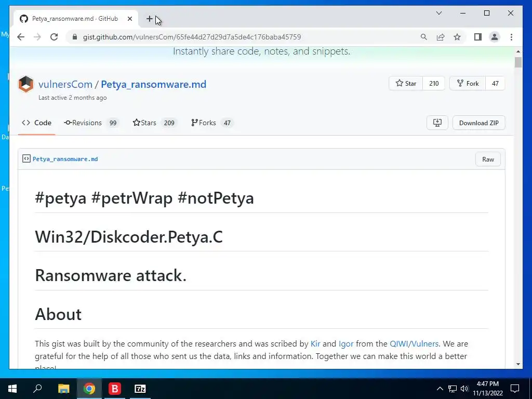
Task: Open the QIWI/Vulners link
Action: 414,344
